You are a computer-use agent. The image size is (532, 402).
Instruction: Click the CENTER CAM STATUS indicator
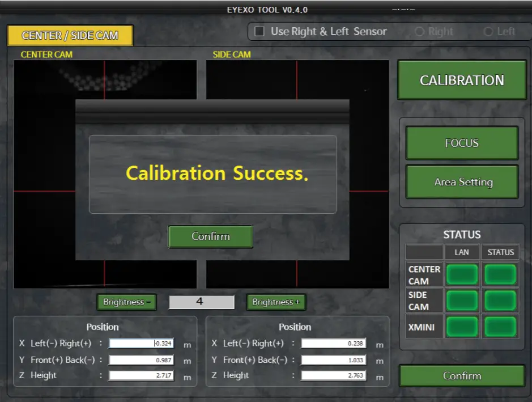point(500,274)
